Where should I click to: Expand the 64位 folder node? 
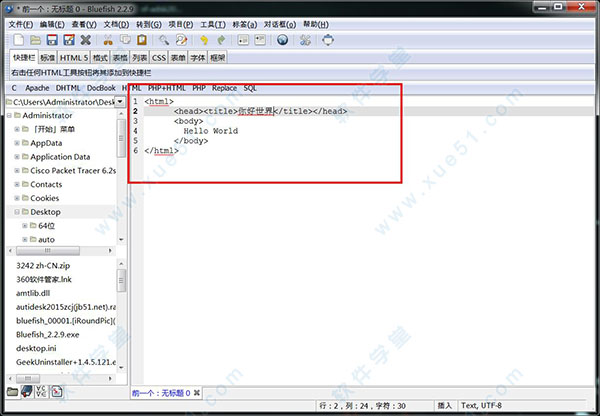25,225
